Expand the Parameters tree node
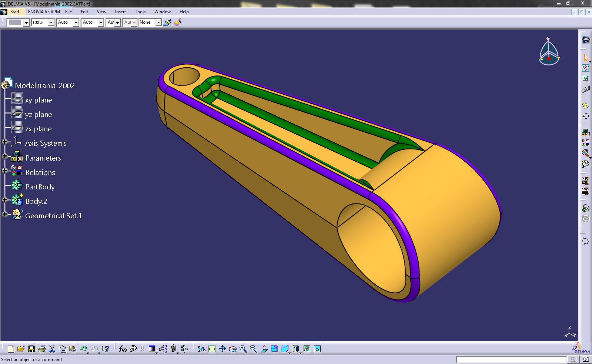 (x=5, y=156)
